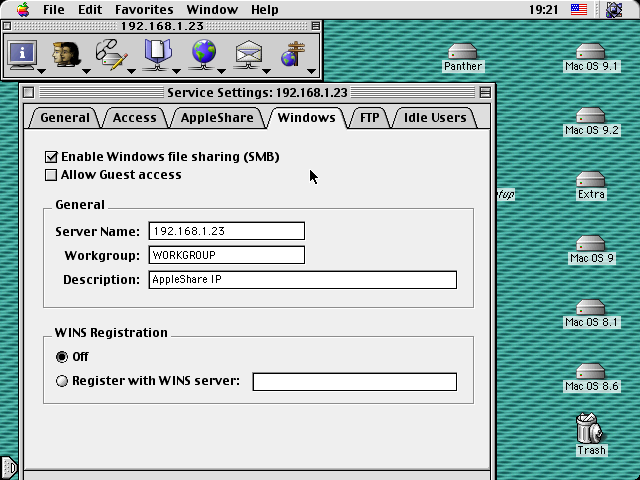Viewport: 640px width, 480px height.
Task: Open Web server globe icon
Action: click(x=204, y=54)
